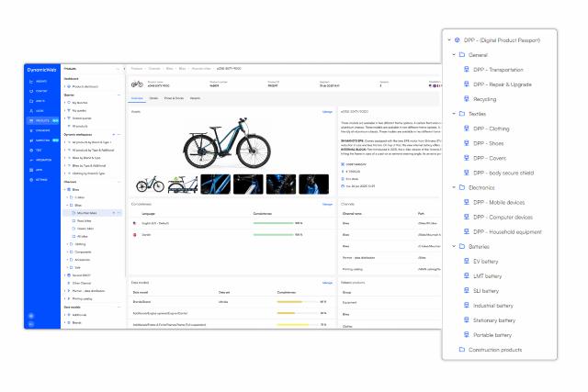The width and height of the screenshot is (588, 392).
Task: Switch to the Details tab
Action: pyautogui.click(x=153, y=97)
